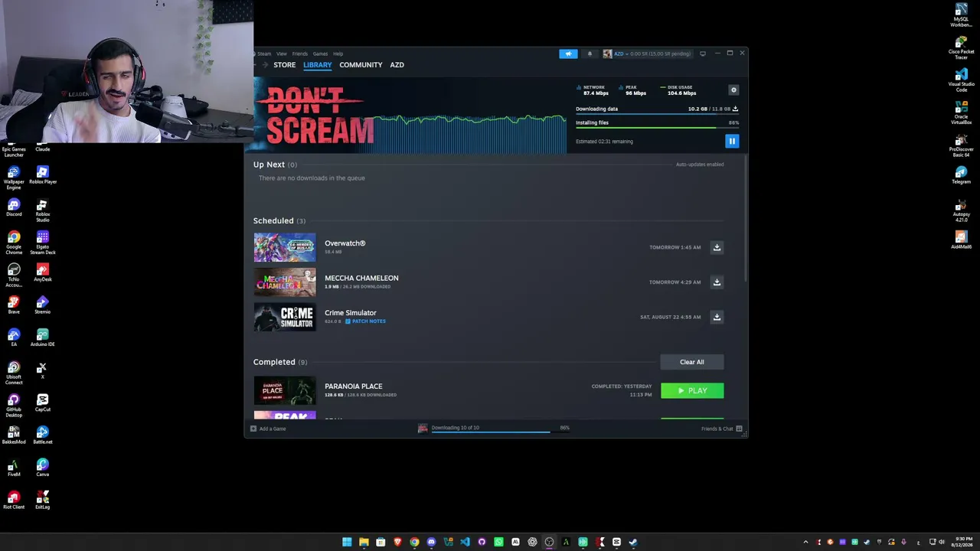The image size is (980, 551).
Task: Open the Overwatch game thumbnail
Action: tap(285, 247)
